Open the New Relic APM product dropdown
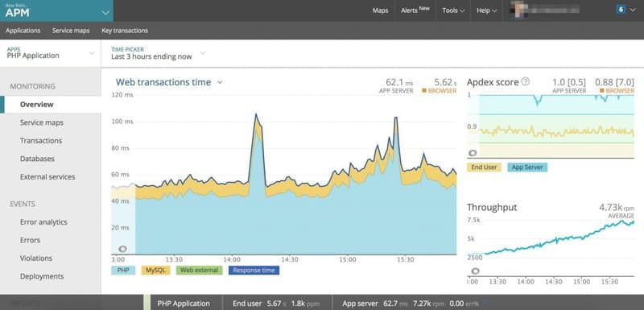The image size is (644, 310). (x=56, y=10)
